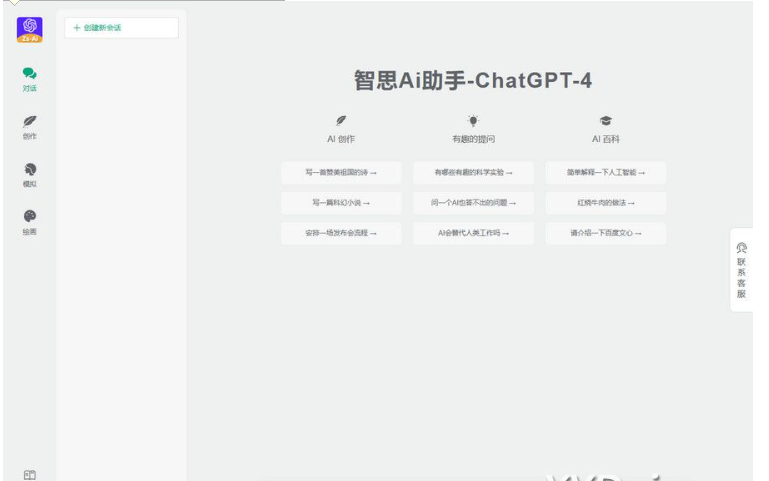The height and width of the screenshot is (481, 769).
Task: Click the book icon at sidebar bottom
Action: (x=29, y=474)
